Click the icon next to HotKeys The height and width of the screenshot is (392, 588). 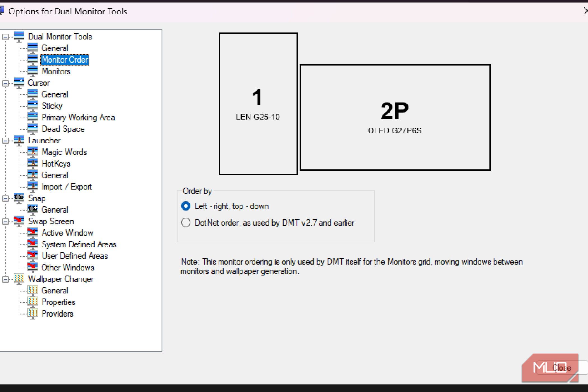[x=33, y=164]
